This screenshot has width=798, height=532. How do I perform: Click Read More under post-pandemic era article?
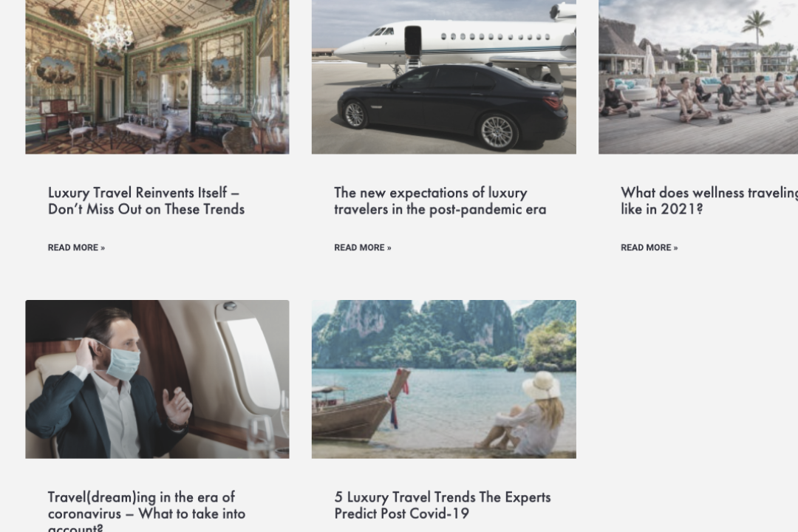(362, 248)
